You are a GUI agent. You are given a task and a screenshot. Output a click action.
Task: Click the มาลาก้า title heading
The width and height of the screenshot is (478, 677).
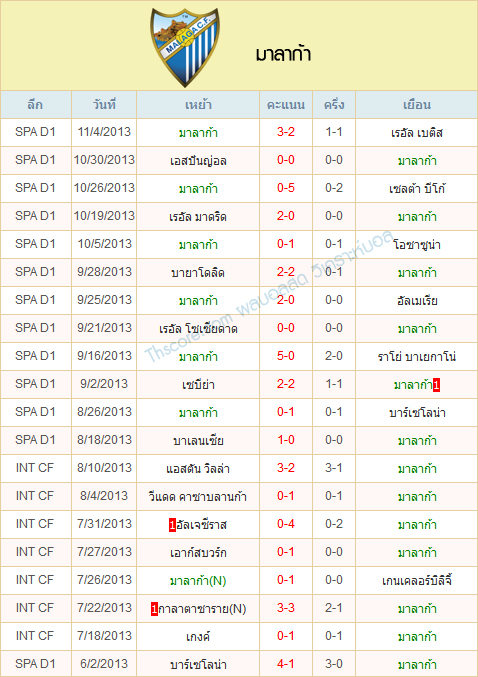click(x=283, y=55)
